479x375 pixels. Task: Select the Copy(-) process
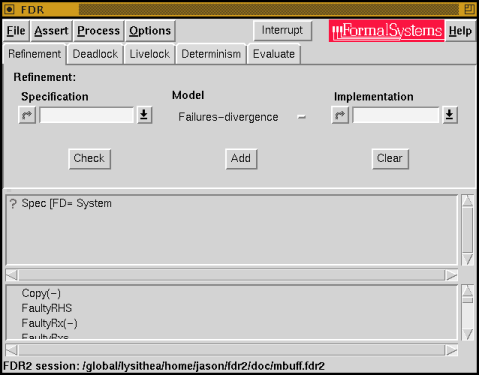click(41, 293)
